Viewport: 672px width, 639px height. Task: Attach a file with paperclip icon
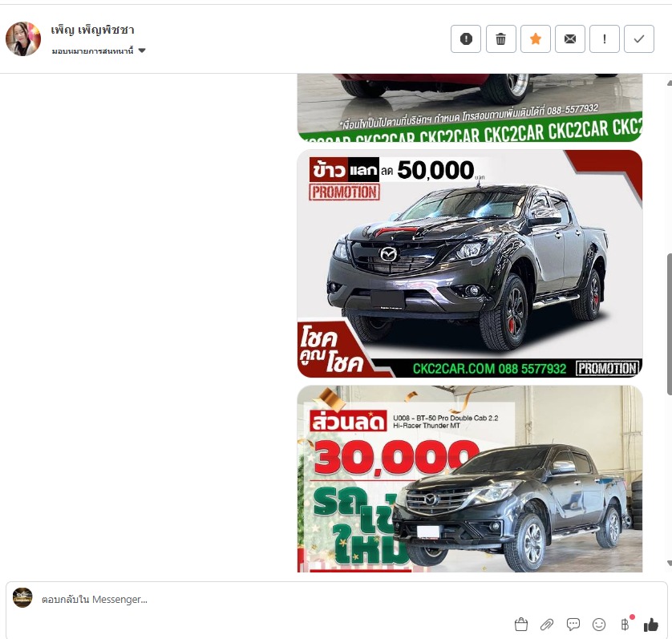pyautogui.click(x=547, y=625)
